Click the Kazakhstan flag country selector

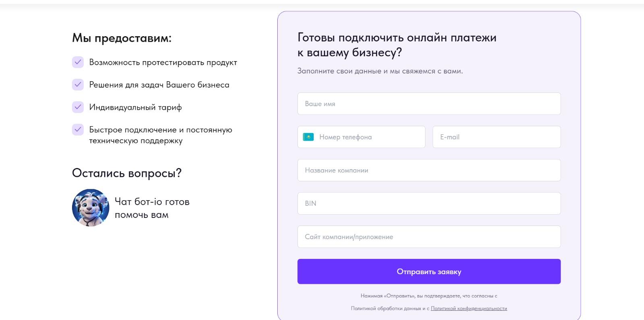point(308,137)
